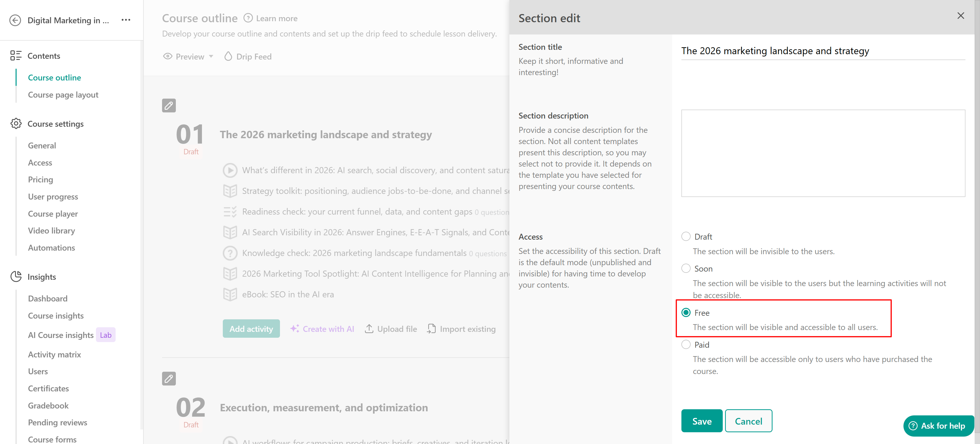Screen dimensions: 980x444
Task: Open the Preview dropdown arrow
Action: tap(211, 56)
